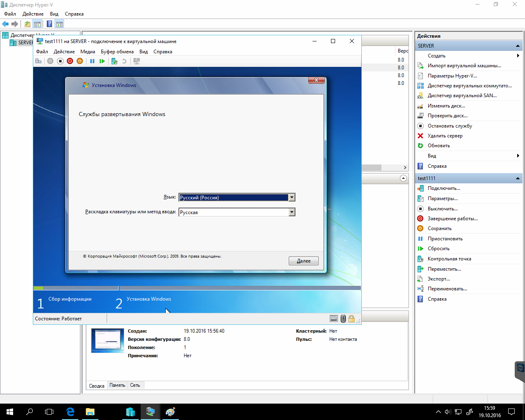Open the Язык language dropdown
This screenshot has width=525, height=420.
pyautogui.click(x=292, y=198)
